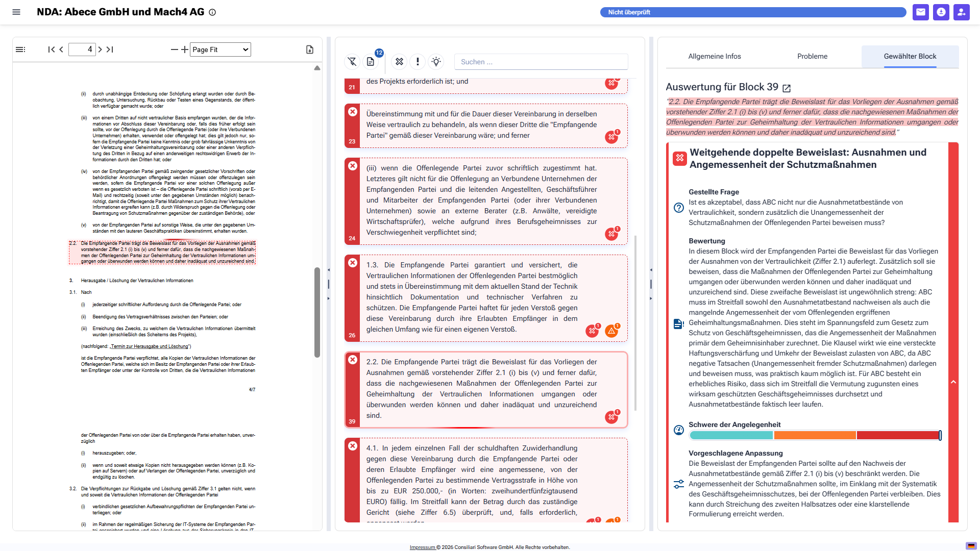
Task: Click heading '3. Herausgabe / Löschung' in PDF
Action: point(131,281)
